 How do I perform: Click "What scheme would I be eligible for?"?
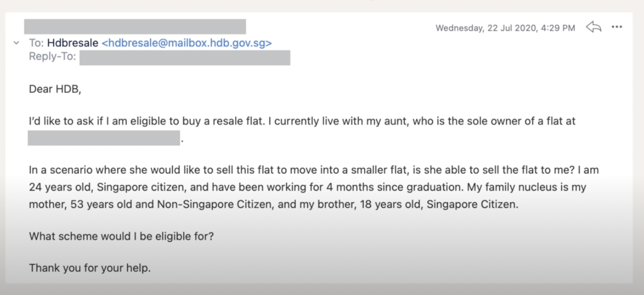tap(121, 236)
